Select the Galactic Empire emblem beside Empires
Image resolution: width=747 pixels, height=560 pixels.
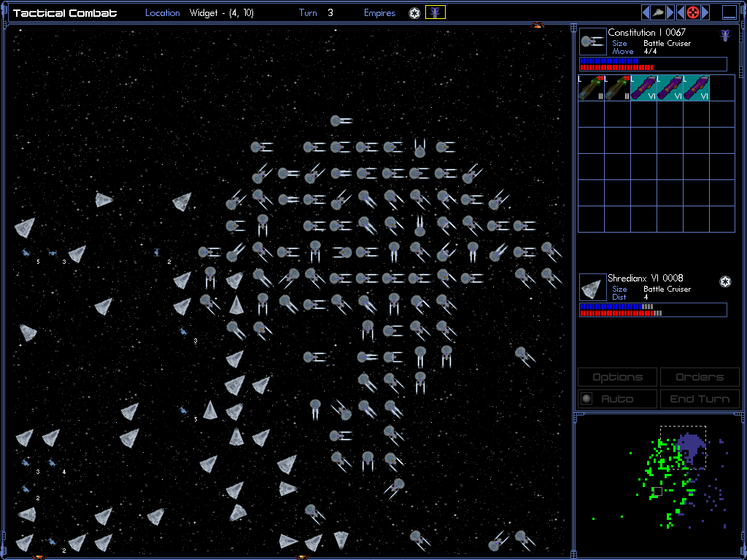click(414, 12)
